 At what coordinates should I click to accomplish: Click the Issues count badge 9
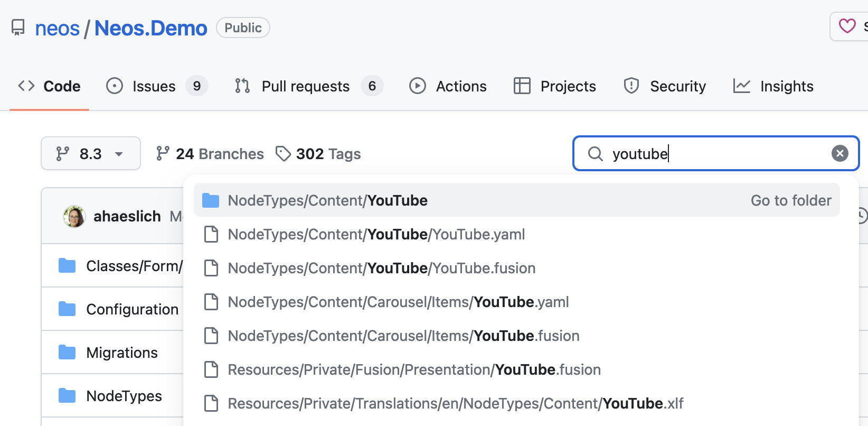[x=196, y=86]
